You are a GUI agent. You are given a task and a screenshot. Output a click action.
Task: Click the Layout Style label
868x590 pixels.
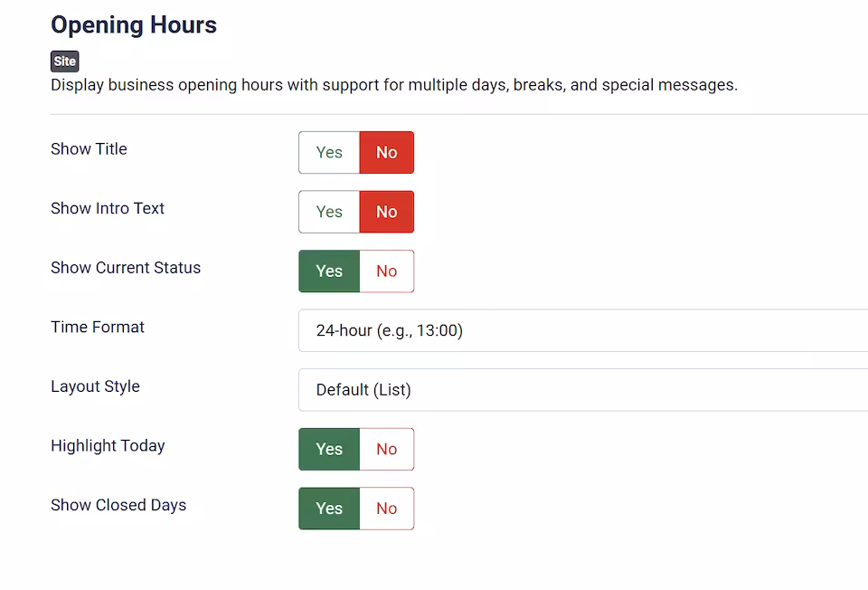(x=95, y=386)
